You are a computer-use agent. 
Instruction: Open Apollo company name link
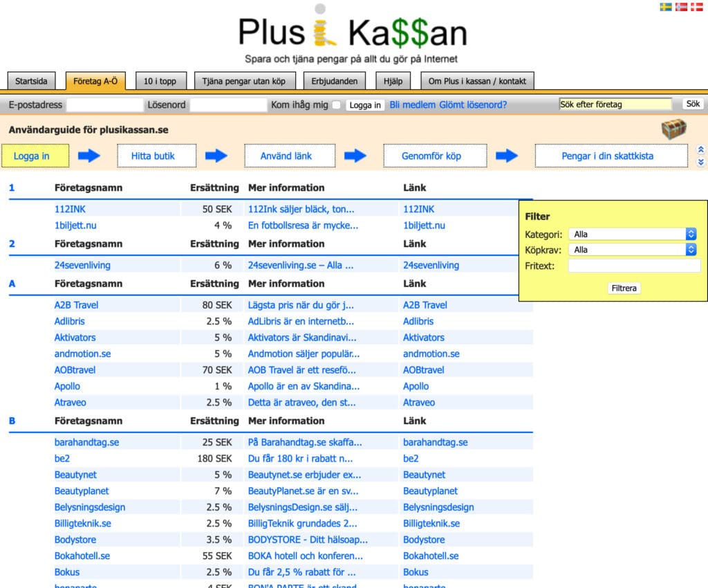tap(67, 386)
